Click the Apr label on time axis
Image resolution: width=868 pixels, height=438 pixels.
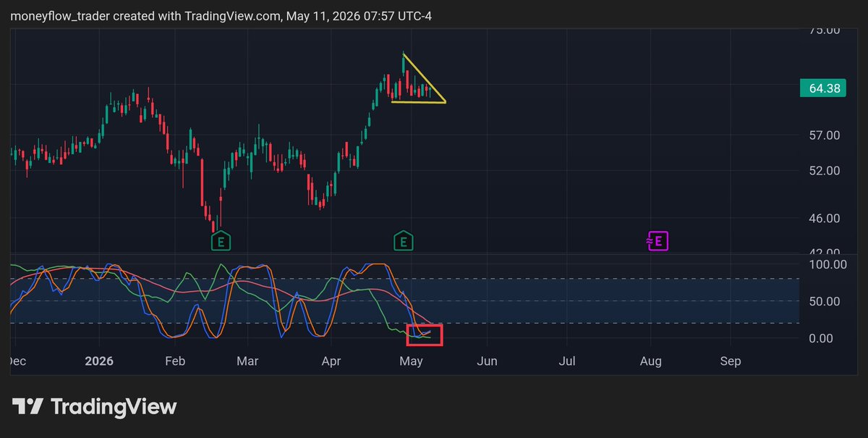point(331,361)
